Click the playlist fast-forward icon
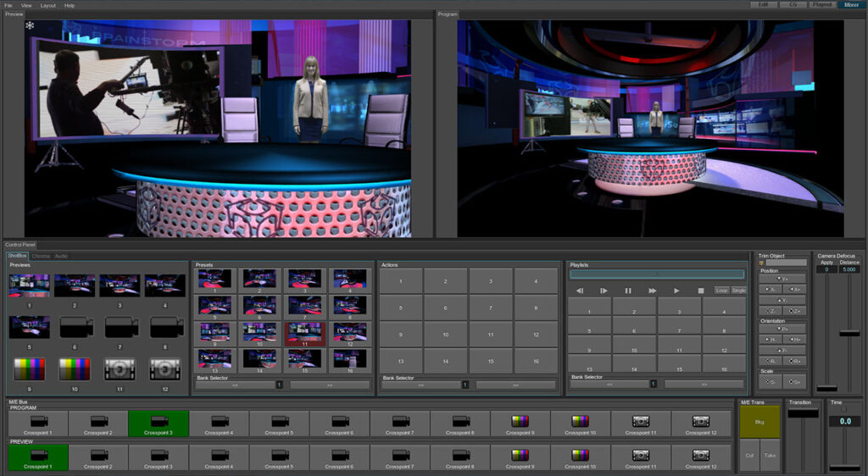Viewport: 868px width, 476px height. tap(652, 291)
